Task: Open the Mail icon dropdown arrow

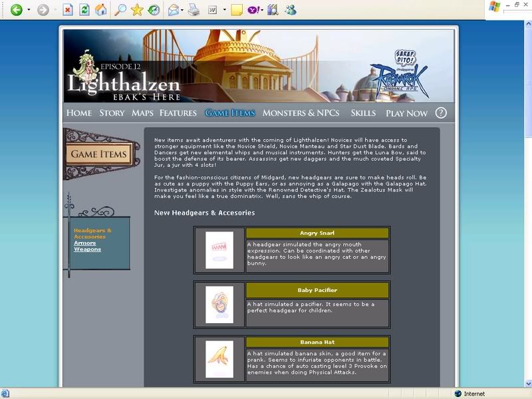Action: pos(182,10)
